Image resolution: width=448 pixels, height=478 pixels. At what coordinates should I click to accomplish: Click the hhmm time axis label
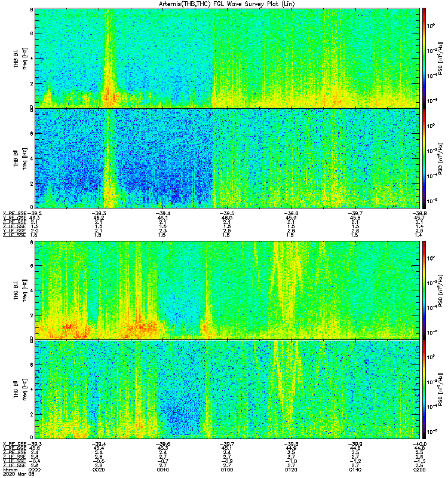9,470
